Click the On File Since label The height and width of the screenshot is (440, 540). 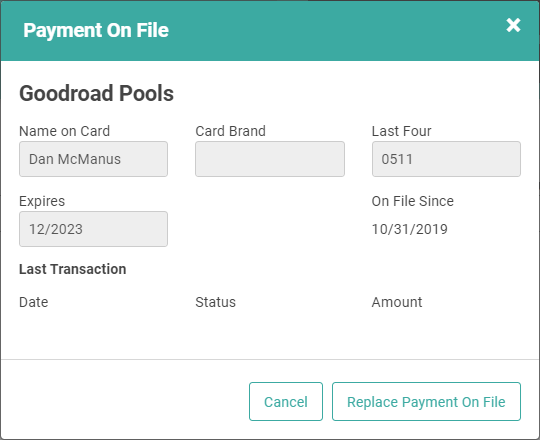[413, 201]
